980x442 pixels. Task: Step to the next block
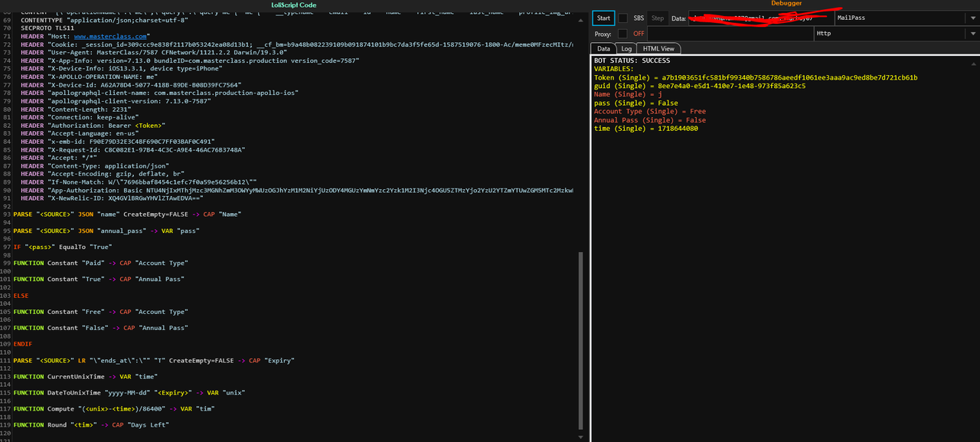(658, 18)
